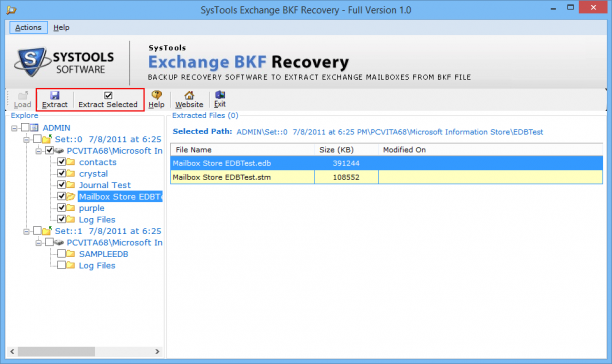The image size is (612, 364).
Task: Check the Set::1 checkbox
Action: (x=37, y=231)
